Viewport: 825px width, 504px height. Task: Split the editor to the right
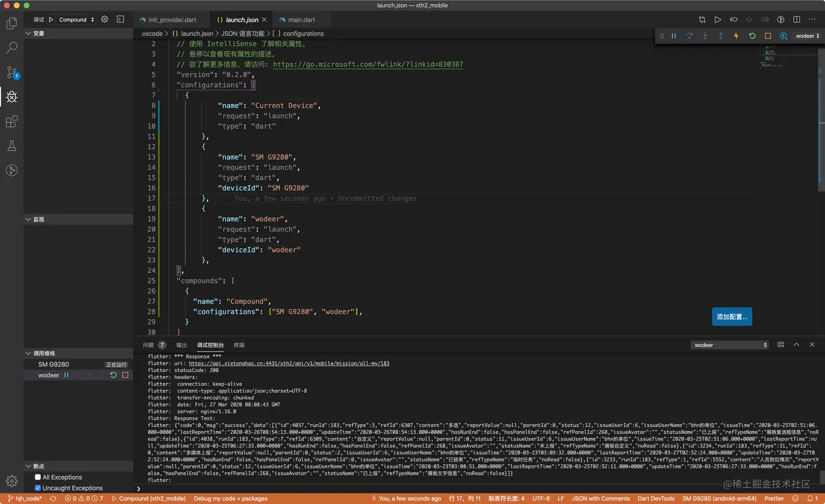(797, 20)
